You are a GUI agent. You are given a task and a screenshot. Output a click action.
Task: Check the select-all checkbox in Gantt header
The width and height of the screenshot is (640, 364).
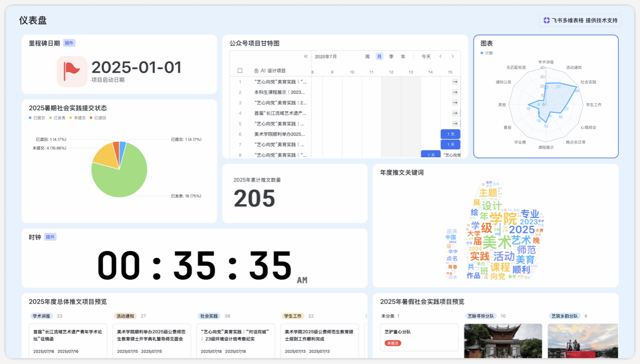[240, 71]
